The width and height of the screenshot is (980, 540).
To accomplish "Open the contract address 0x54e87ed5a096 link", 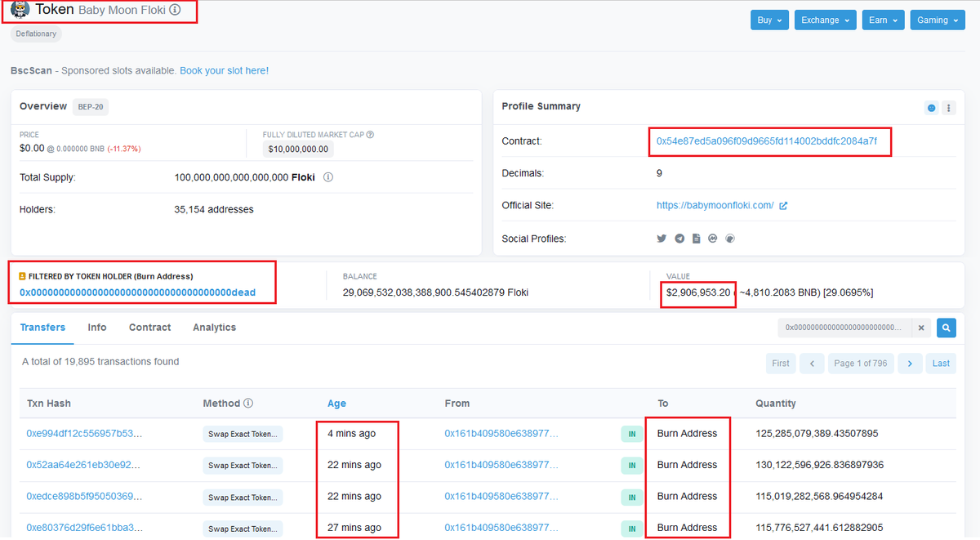I will tap(767, 141).
